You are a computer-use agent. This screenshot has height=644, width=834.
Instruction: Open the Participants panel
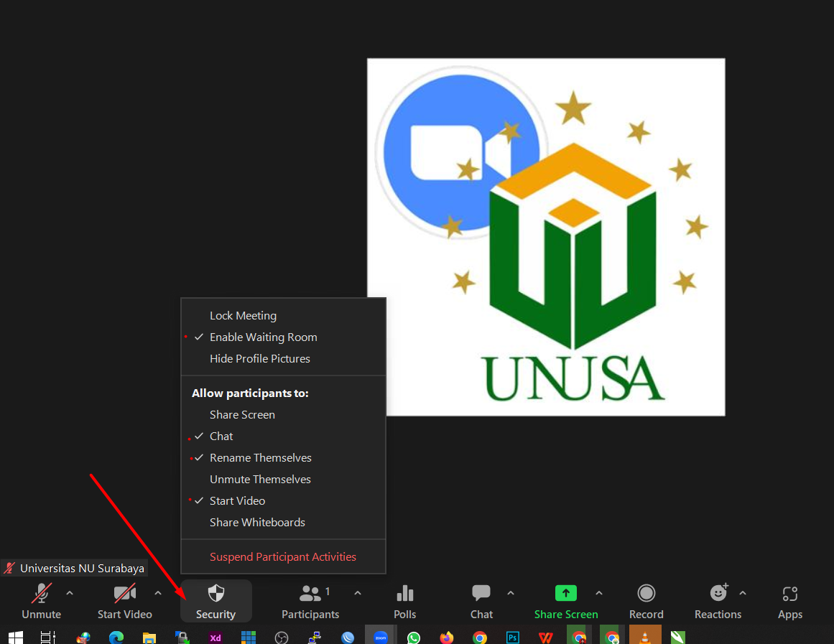click(x=310, y=602)
